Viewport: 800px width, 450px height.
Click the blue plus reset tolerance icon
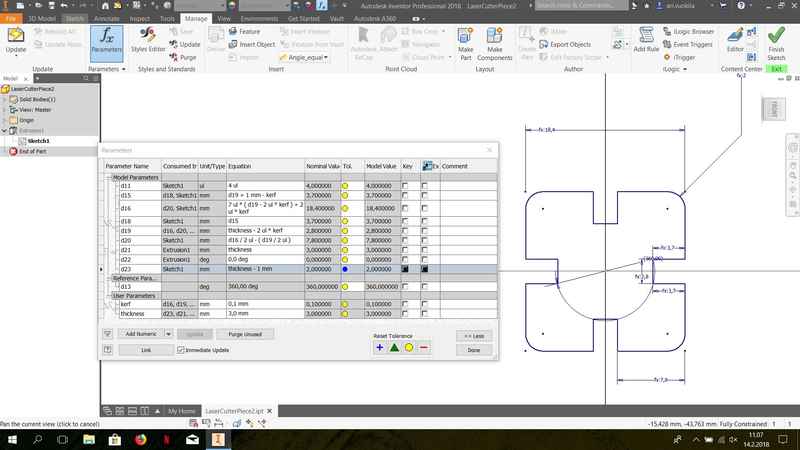pyautogui.click(x=380, y=347)
